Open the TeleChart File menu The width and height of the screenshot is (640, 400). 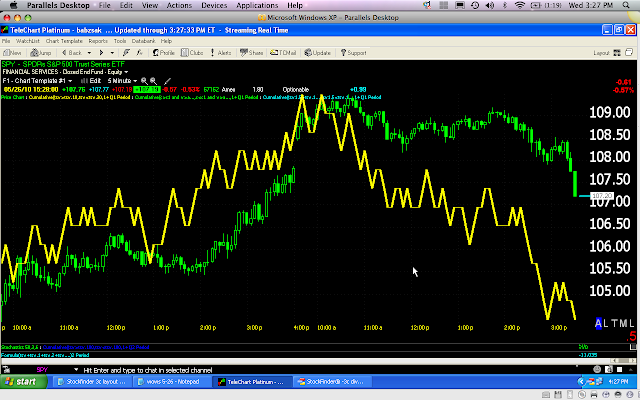coord(6,41)
